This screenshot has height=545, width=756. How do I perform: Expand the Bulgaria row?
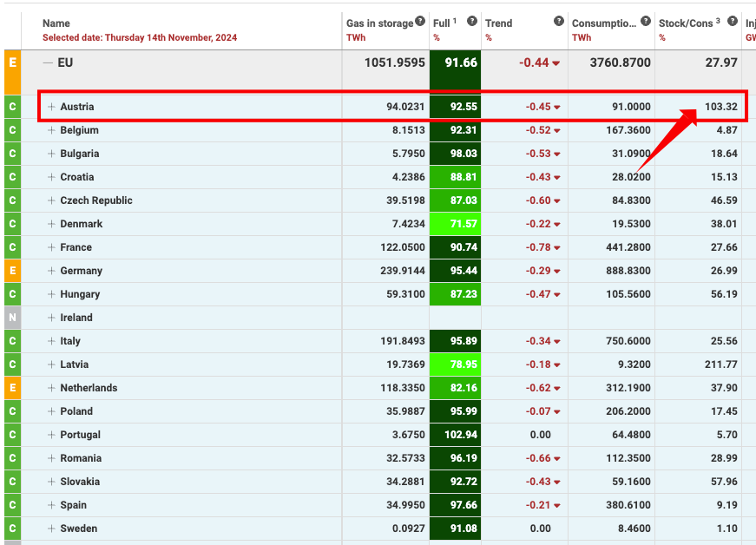[51, 154]
